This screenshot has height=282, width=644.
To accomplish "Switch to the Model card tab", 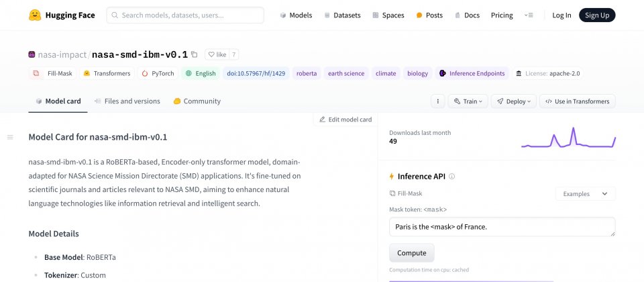I will [58, 101].
